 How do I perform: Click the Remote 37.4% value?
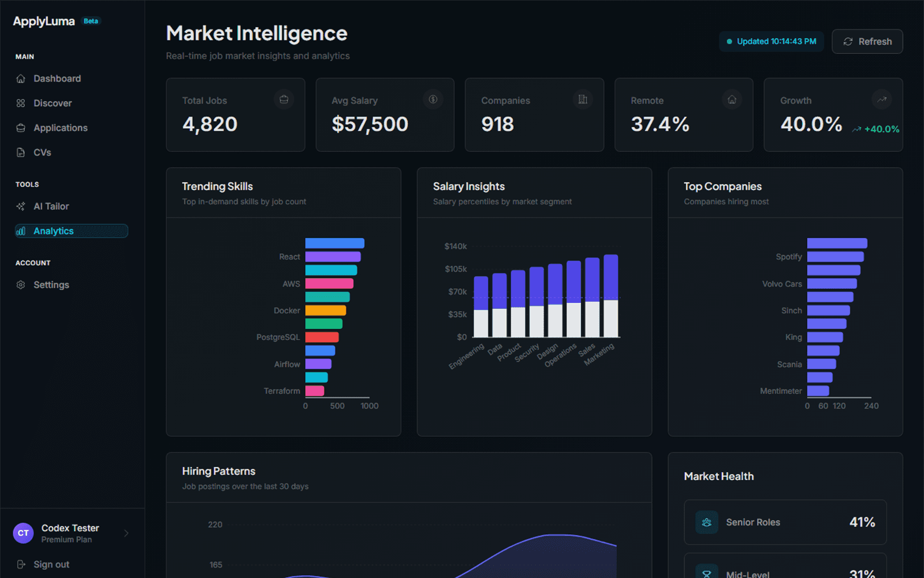pos(660,124)
